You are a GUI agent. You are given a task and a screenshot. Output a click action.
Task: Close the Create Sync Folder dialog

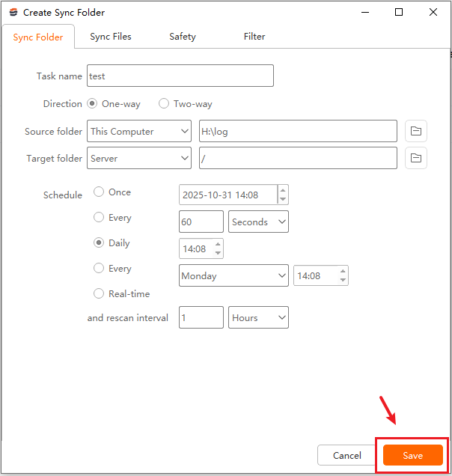(x=433, y=12)
